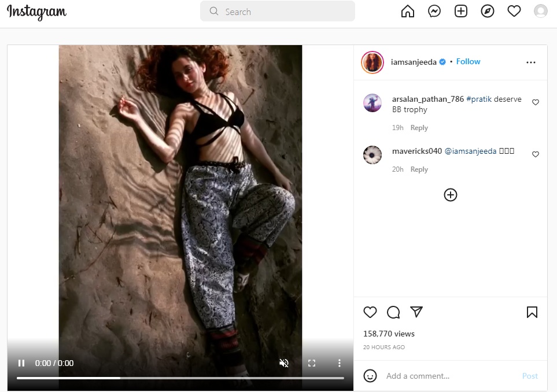Share post with paper plane icon
Viewport: 557px width, 392px height.
click(x=416, y=312)
